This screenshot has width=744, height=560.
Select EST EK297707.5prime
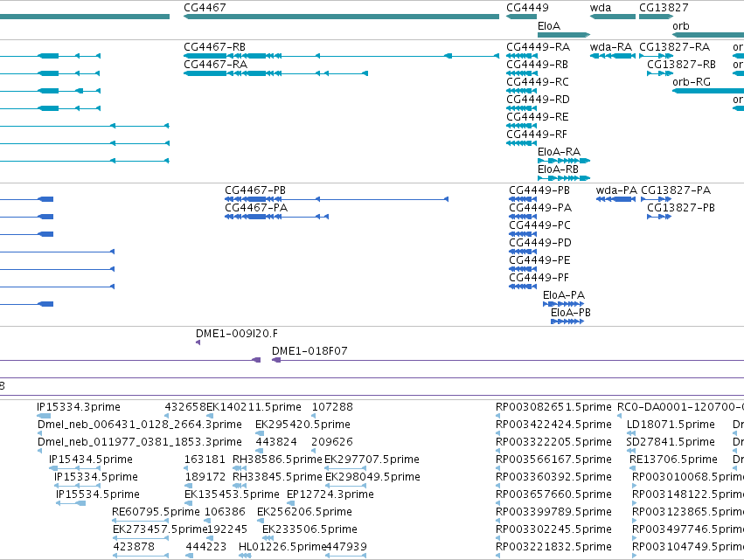click(345, 468)
